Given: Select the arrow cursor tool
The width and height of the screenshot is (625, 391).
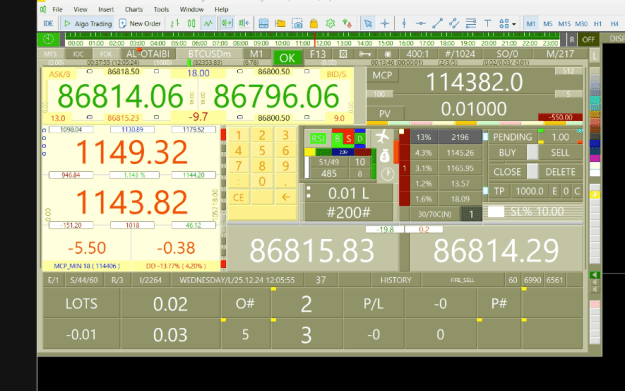Looking at the screenshot, I should pos(368,24).
